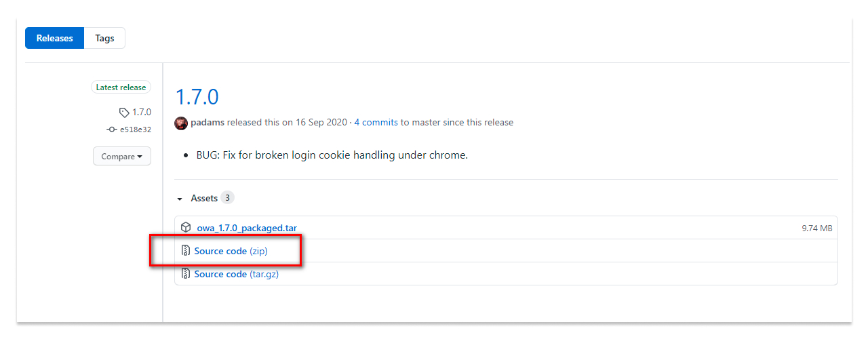Open the Tags tab
This screenshot has width=868, height=339.
coord(104,38)
